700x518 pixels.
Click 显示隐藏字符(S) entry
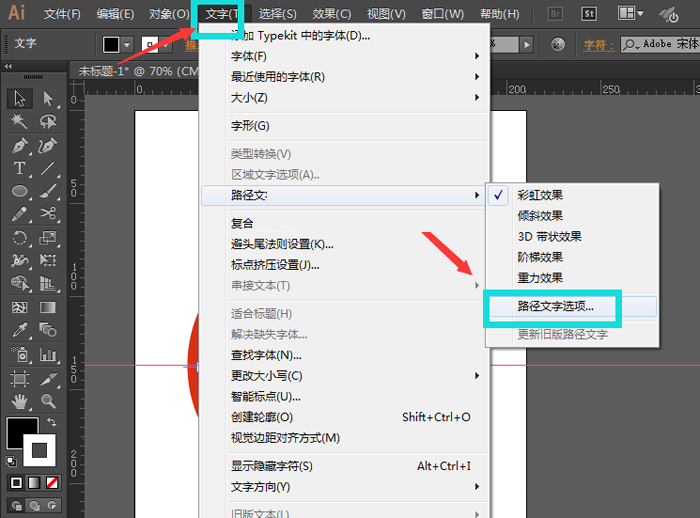coord(344,466)
